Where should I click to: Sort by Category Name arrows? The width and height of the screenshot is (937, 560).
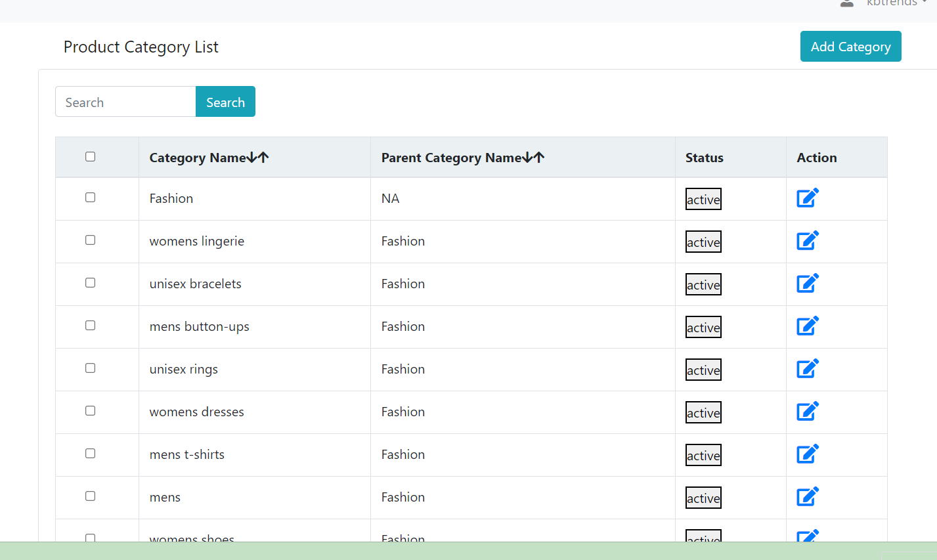coord(258,158)
